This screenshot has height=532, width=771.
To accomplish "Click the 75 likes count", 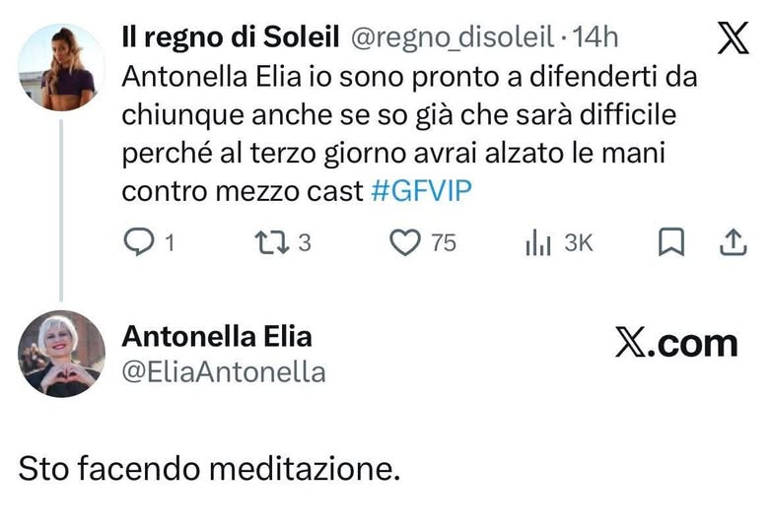I will click(x=445, y=242).
